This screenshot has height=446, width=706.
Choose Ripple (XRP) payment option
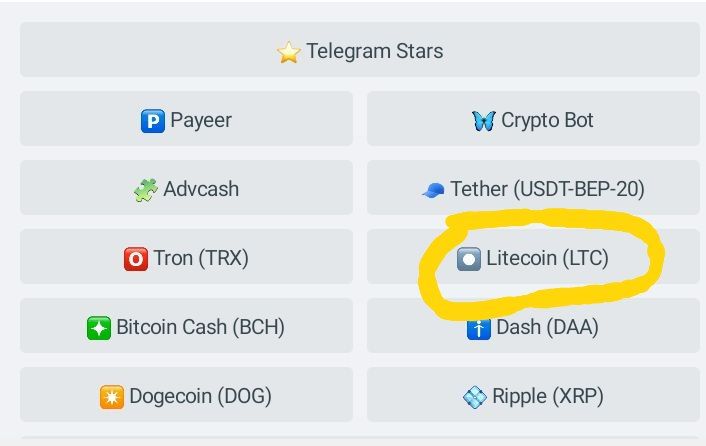(533, 396)
